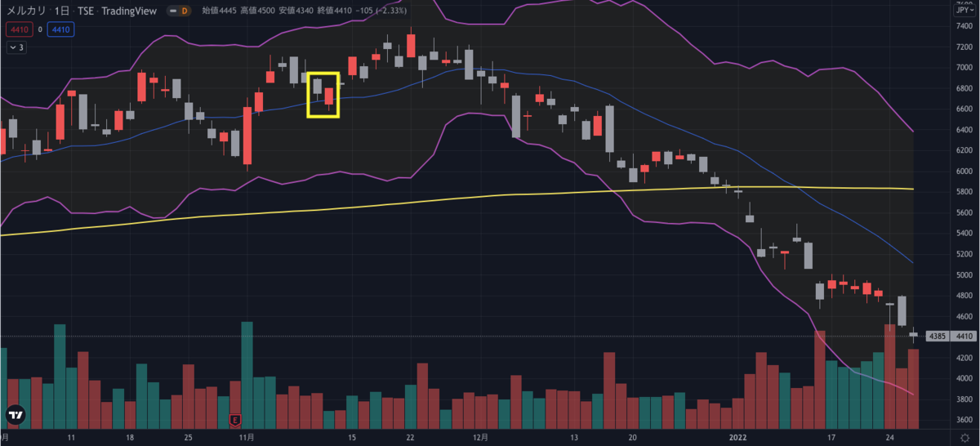Click the 4385 price label on axis
The image size is (980, 446).
point(937,336)
